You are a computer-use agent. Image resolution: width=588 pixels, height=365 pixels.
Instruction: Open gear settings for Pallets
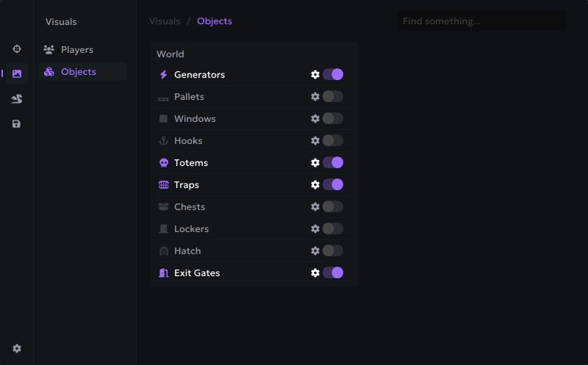click(x=315, y=97)
